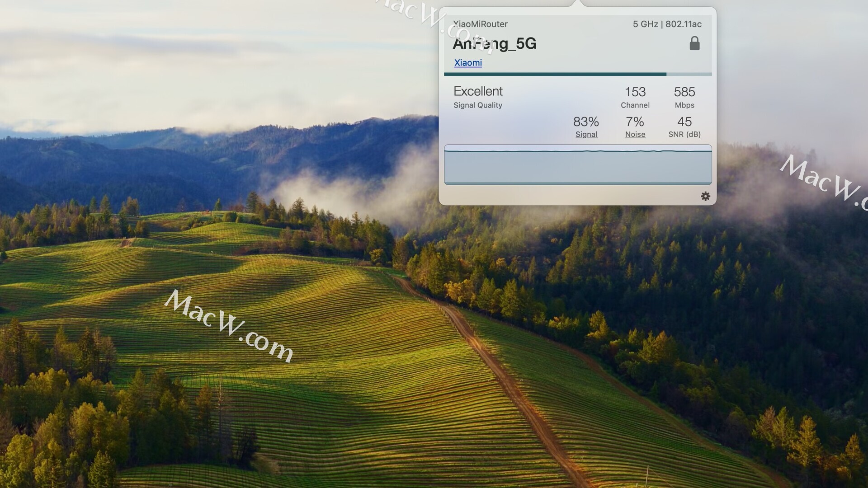Click the SNR (dB) caption

684,135
